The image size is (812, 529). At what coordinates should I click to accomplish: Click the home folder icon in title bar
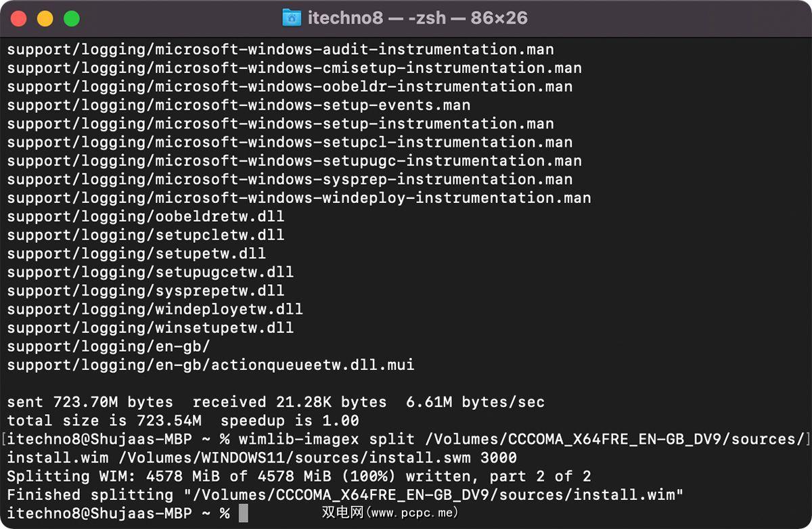(291, 18)
